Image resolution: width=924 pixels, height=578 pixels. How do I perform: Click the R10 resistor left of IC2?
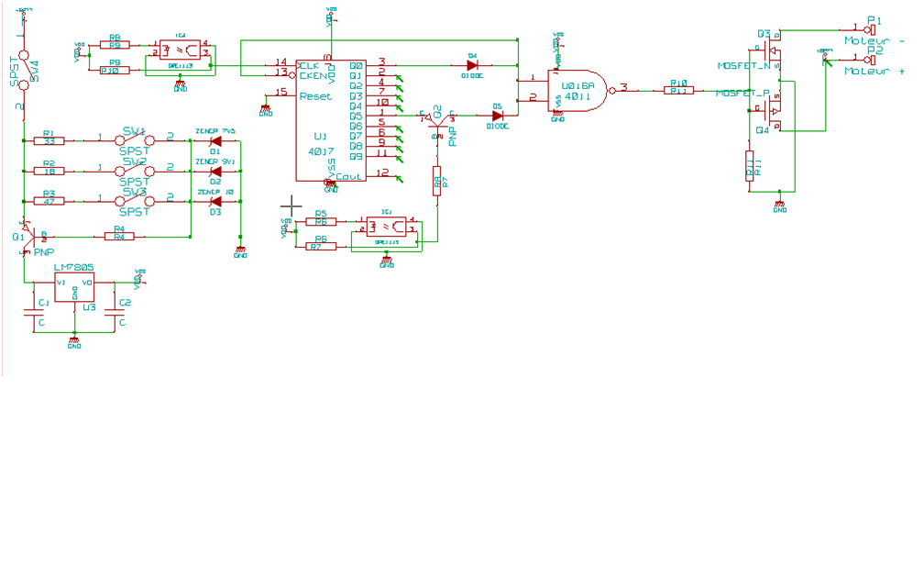(115, 70)
